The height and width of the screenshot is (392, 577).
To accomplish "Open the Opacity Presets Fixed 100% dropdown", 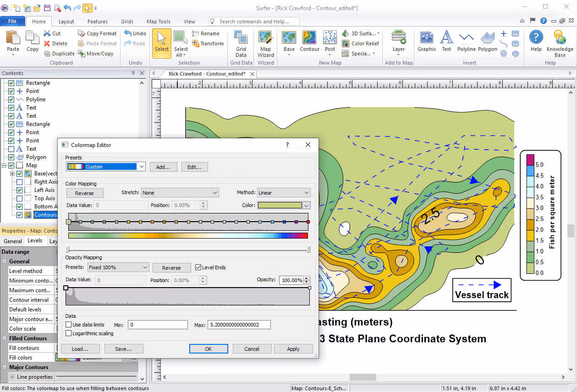I will pos(119,267).
